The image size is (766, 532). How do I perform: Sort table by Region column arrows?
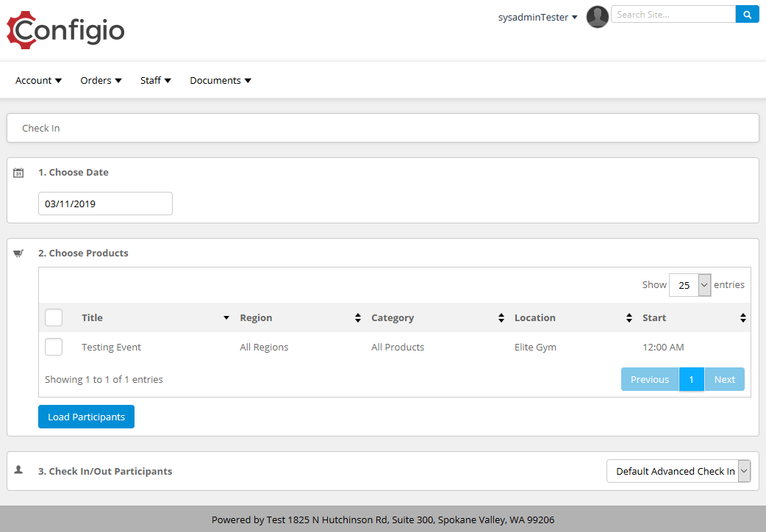(358, 317)
